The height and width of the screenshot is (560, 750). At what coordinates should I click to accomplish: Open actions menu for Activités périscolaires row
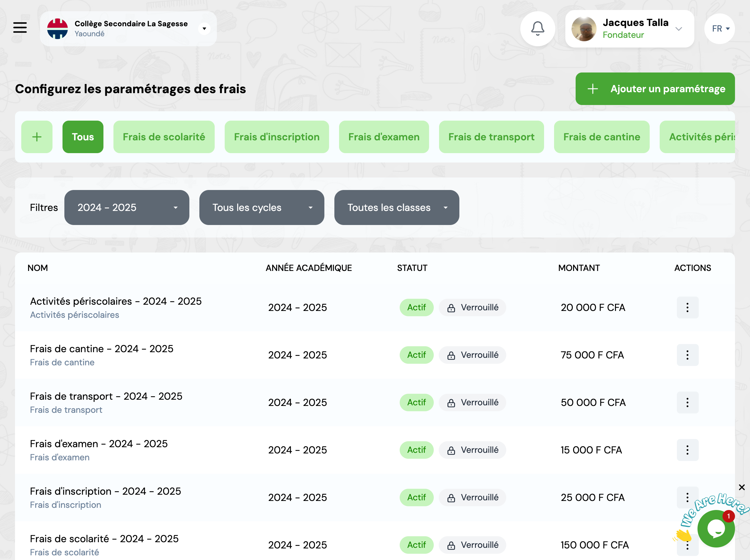687,307
